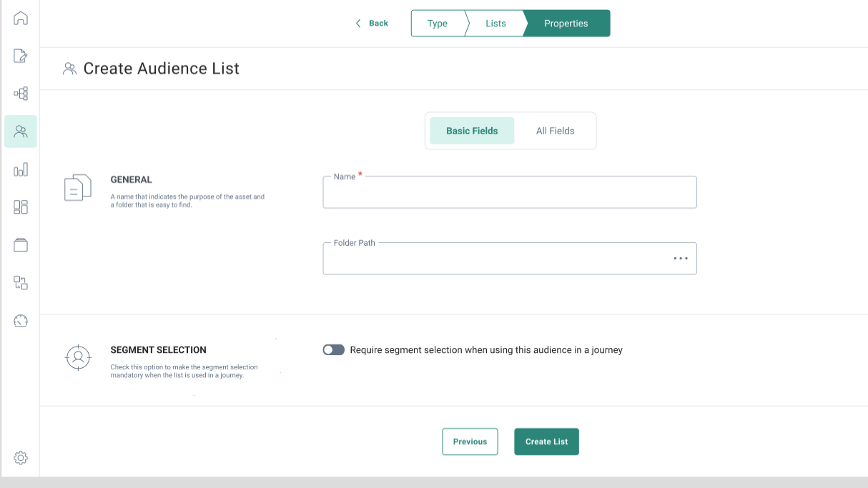Click the library stack sidebar icon
868x488 pixels.
21,245
